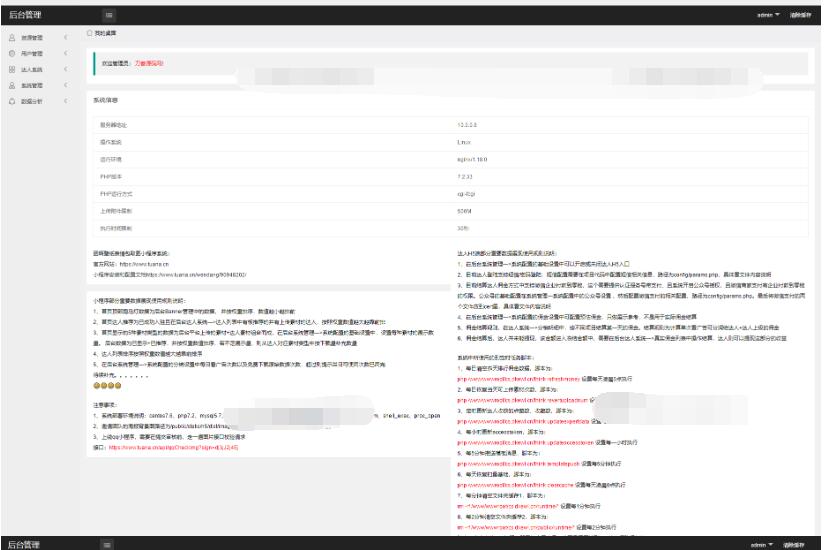The width and height of the screenshot is (827, 550).
Task: Select the PHP version value 7.2.33
Action: point(465,177)
